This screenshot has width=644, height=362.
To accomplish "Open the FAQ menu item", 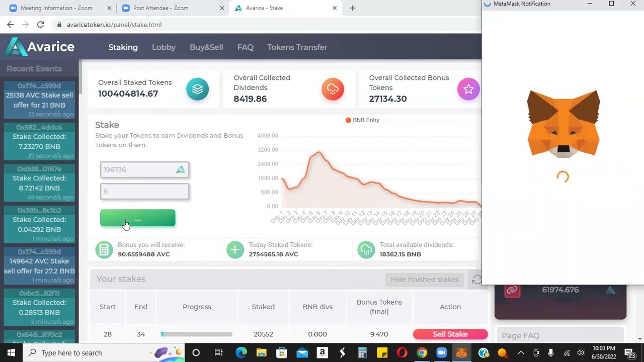I will (245, 47).
